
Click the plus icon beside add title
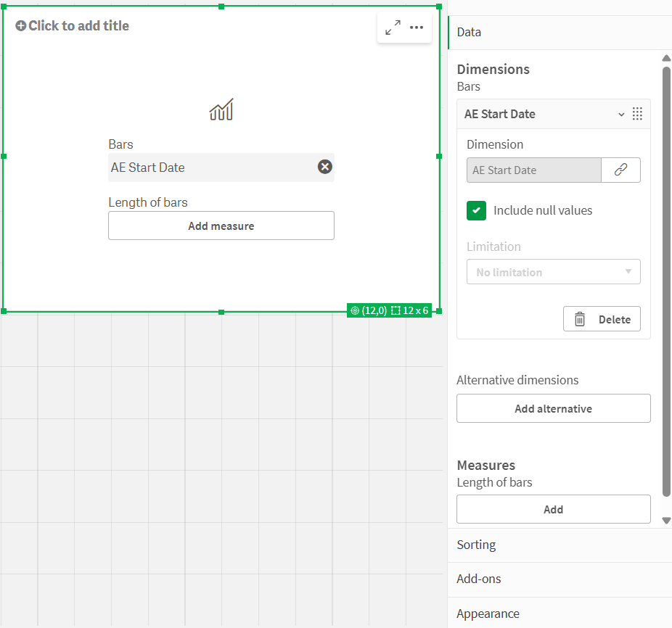click(20, 25)
